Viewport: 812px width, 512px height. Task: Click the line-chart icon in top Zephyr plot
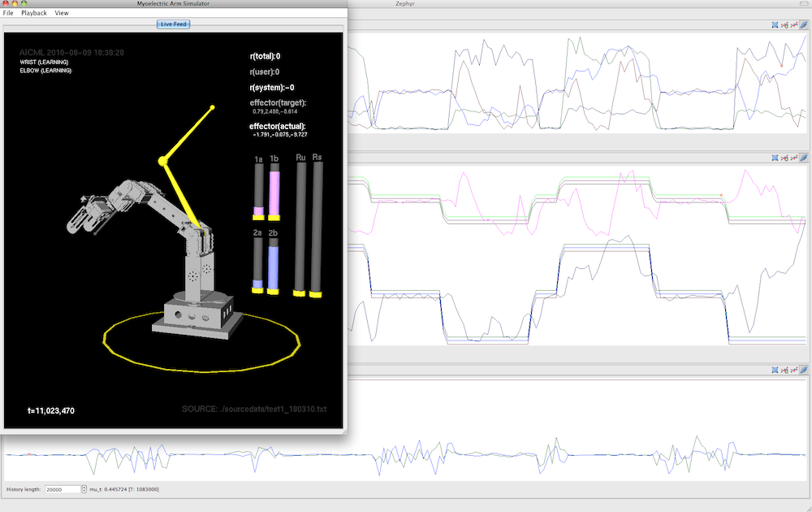794,25
